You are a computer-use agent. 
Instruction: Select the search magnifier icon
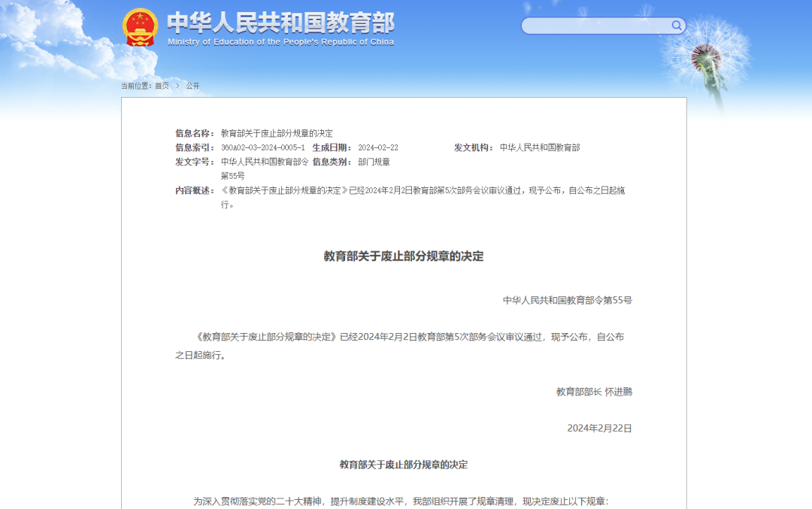point(677,25)
